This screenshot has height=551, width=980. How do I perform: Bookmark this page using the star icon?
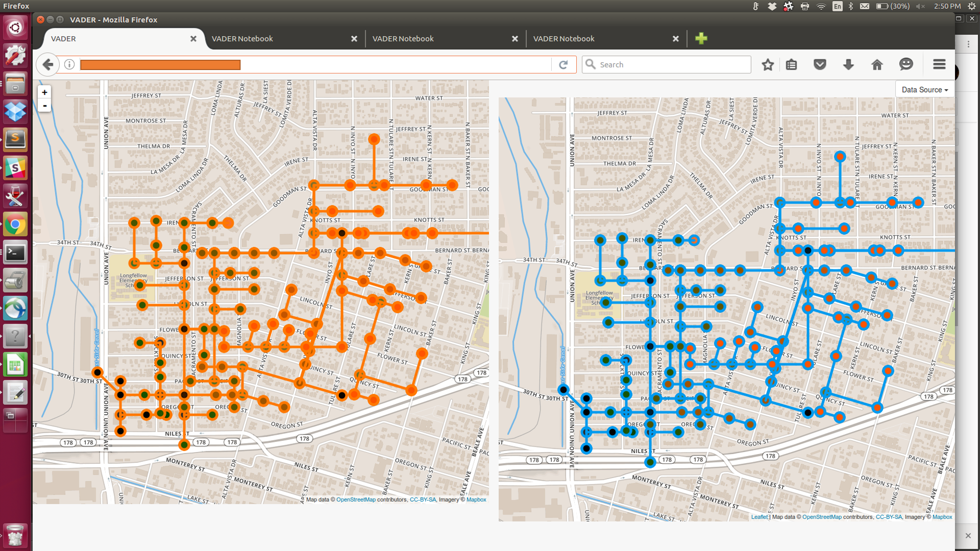(767, 64)
